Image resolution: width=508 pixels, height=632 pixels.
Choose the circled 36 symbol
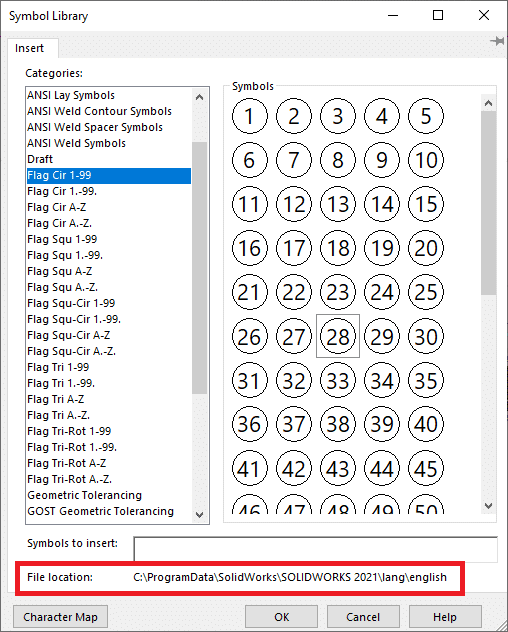click(250, 424)
